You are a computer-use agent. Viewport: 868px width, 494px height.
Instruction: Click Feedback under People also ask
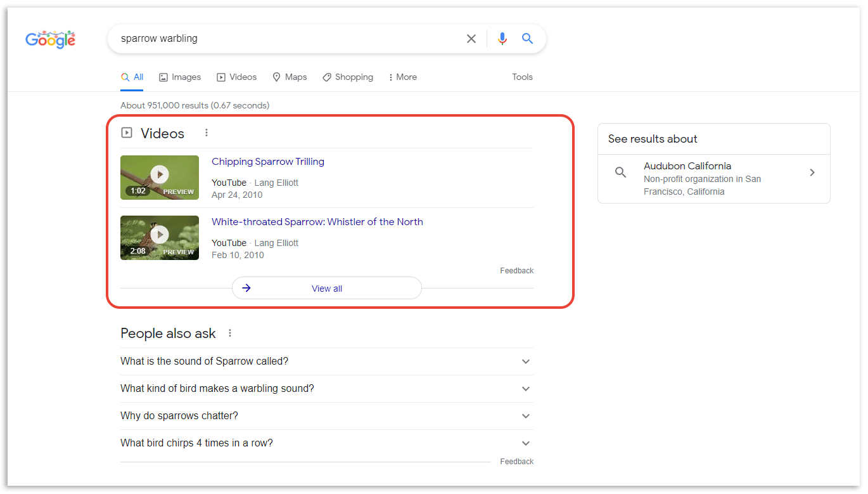(x=517, y=461)
